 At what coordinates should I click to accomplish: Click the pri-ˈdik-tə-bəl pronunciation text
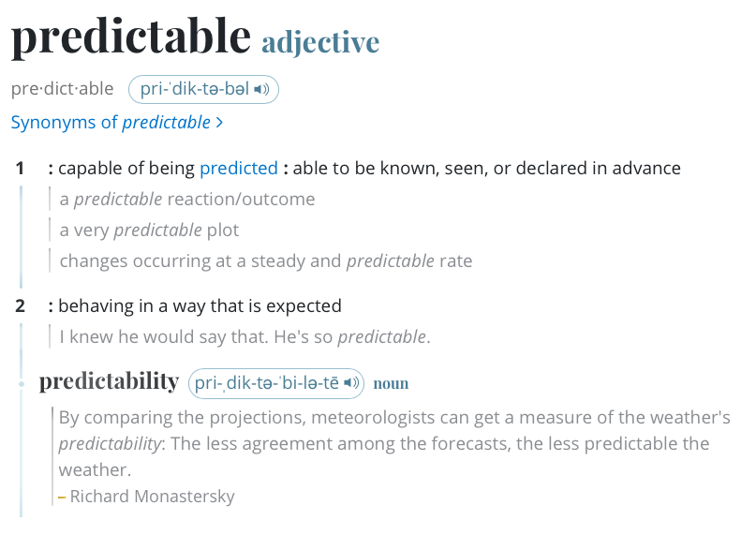[195, 90]
